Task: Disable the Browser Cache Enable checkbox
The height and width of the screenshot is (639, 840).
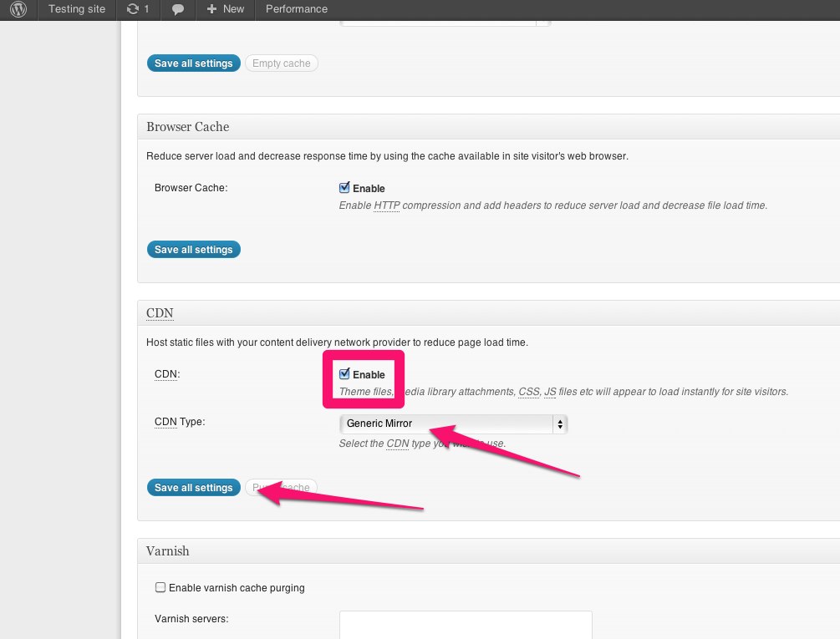Action: click(344, 188)
